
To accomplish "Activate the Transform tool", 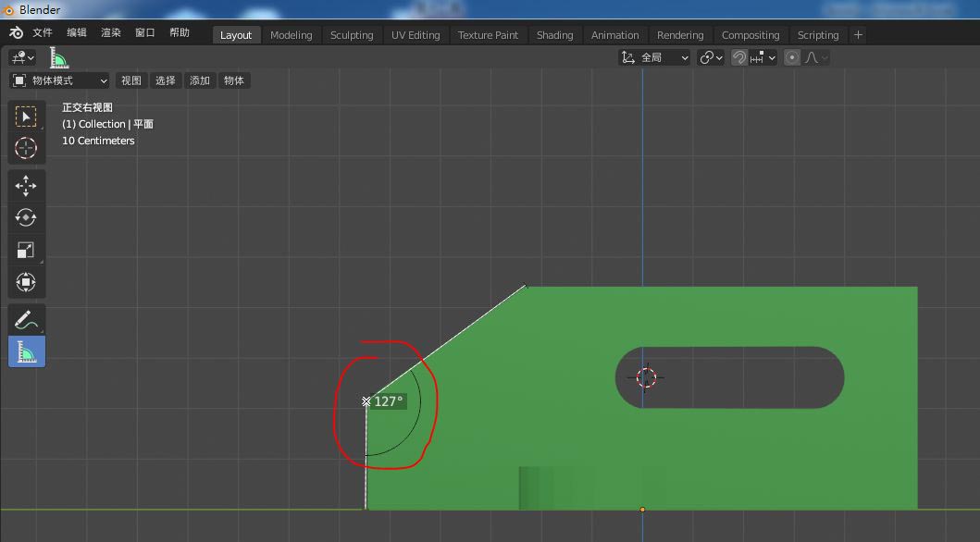I will point(26,281).
